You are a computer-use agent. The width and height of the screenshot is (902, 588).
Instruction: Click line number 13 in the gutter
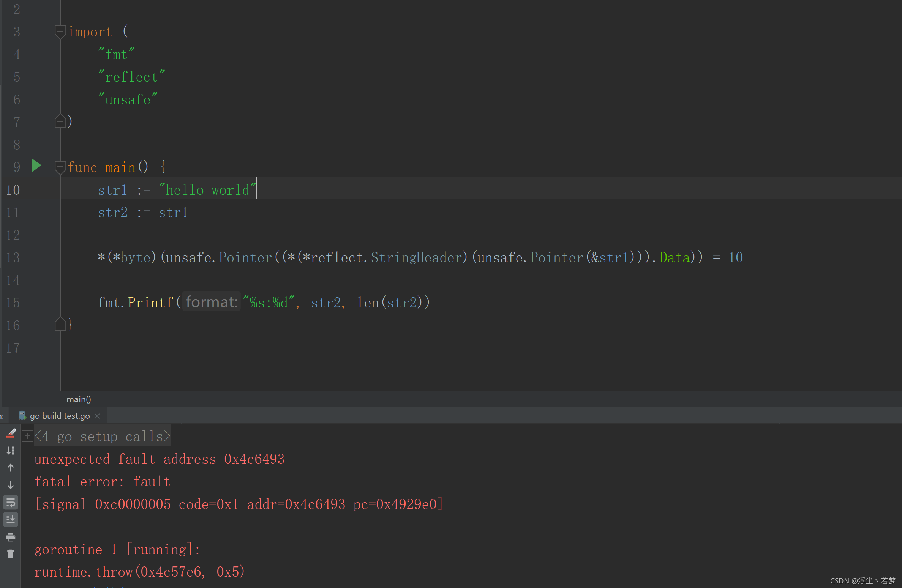[x=13, y=258]
